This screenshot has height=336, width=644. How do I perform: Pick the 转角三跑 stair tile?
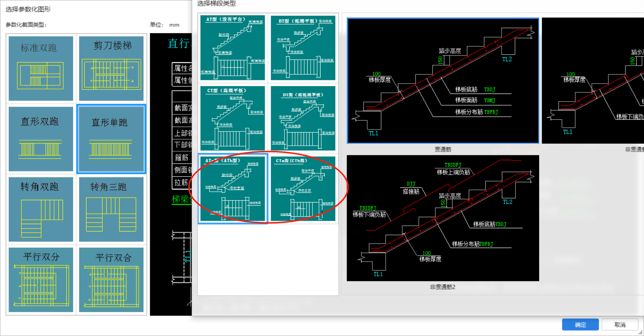(x=111, y=209)
